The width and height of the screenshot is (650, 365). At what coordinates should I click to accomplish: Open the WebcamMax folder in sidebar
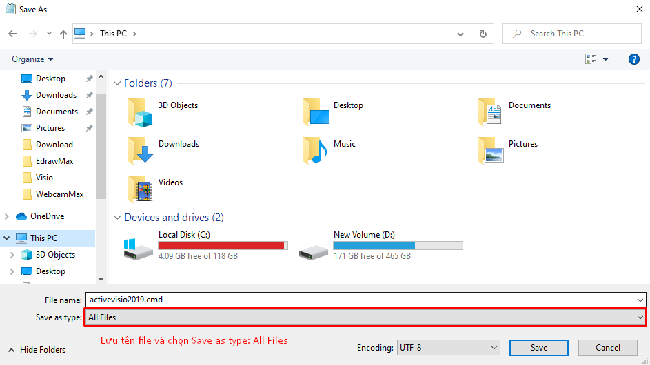click(60, 194)
